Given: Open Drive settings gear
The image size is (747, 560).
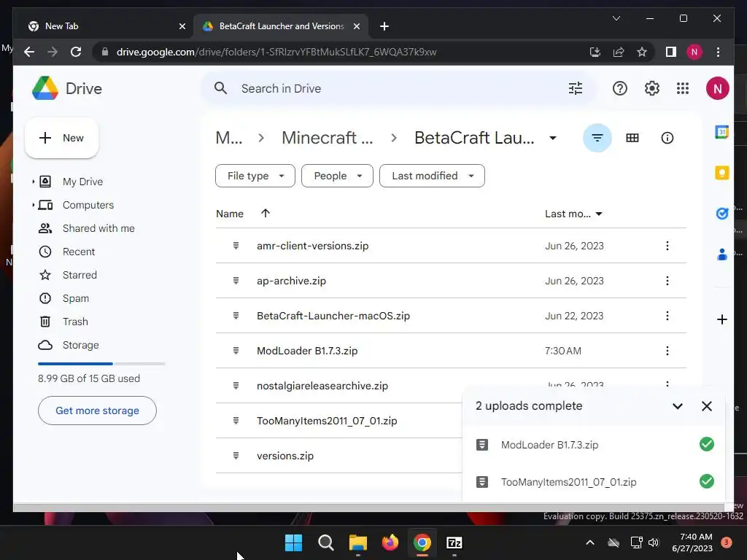Looking at the screenshot, I should pos(651,88).
